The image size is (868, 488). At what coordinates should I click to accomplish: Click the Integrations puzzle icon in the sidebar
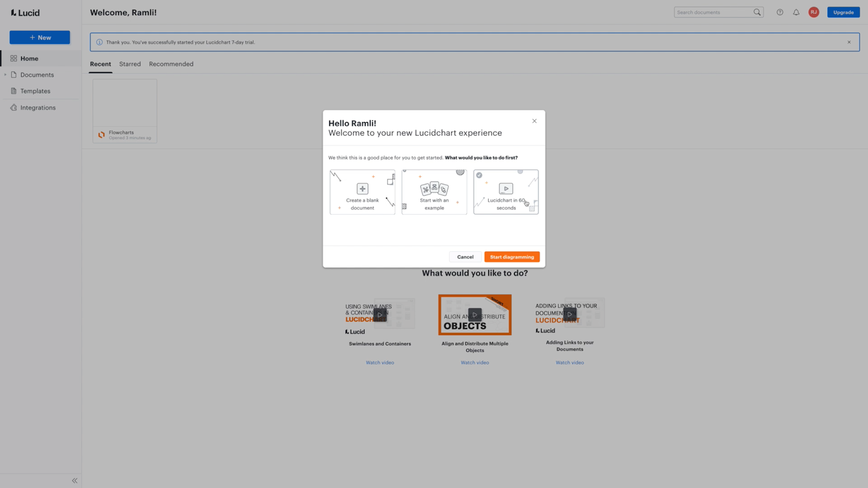[x=14, y=107]
